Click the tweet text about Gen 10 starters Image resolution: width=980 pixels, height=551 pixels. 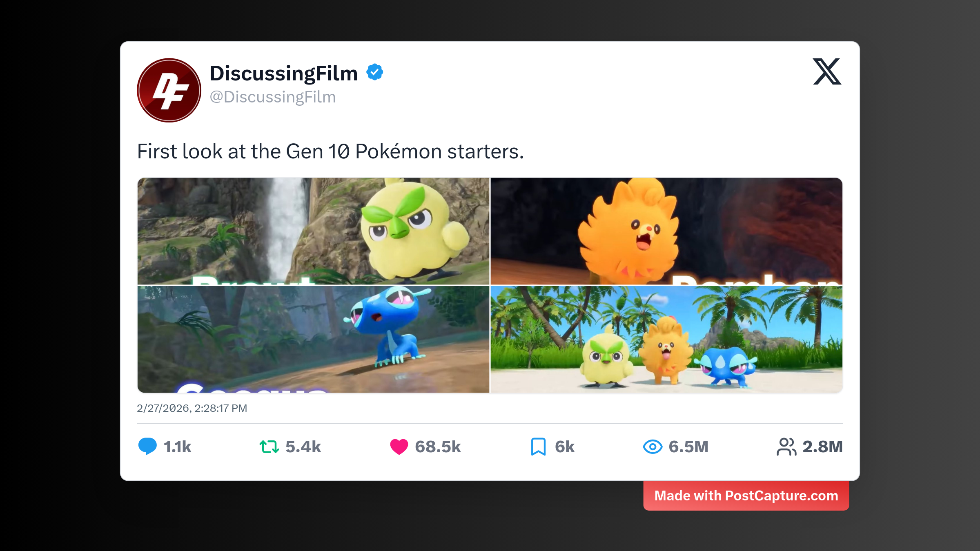(x=330, y=151)
